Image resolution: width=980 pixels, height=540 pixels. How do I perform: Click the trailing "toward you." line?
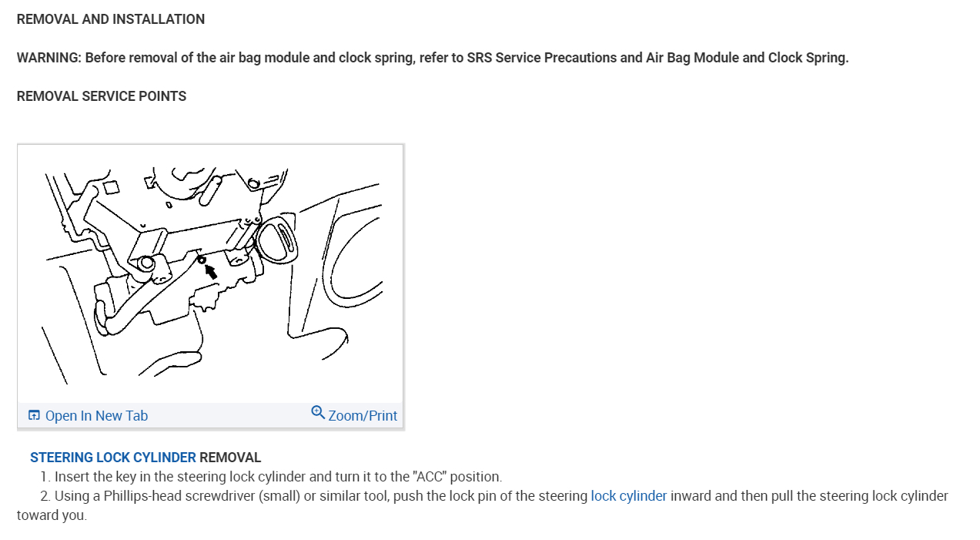[52, 515]
